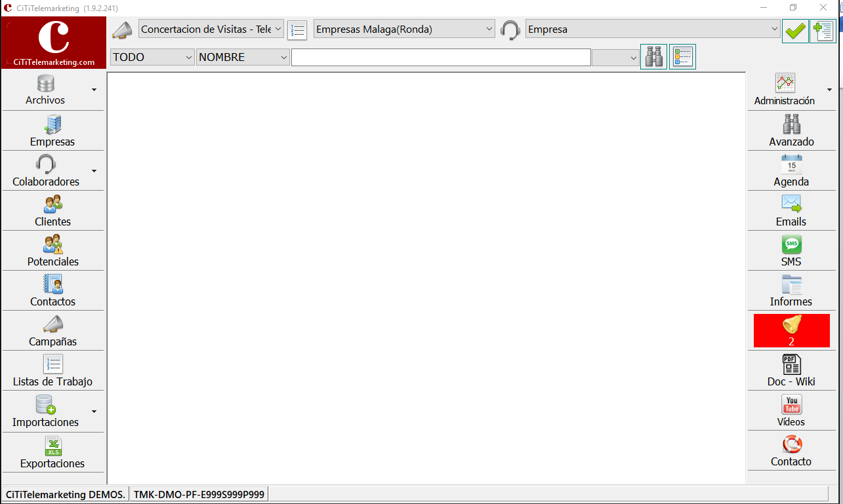The height and width of the screenshot is (504, 843).
Task: Click the green checkmark confirm button
Action: pos(795,30)
